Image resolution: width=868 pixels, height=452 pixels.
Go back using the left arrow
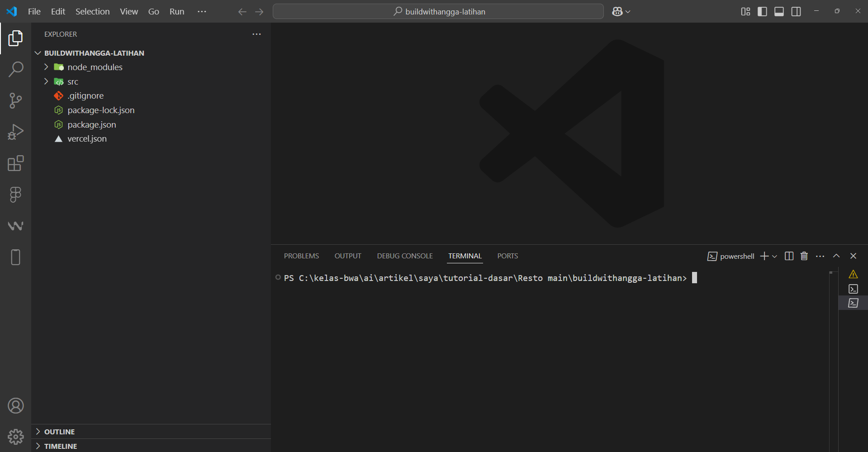point(242,12)
